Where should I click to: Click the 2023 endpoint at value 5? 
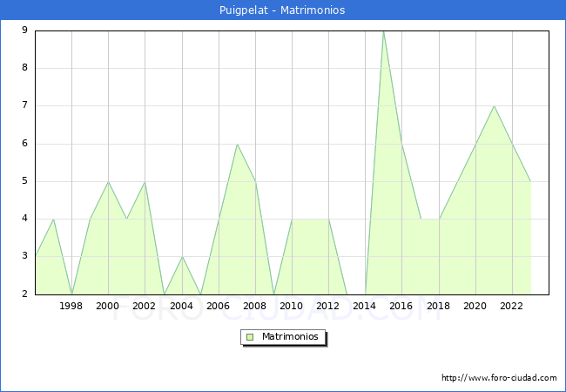(530, 181)
